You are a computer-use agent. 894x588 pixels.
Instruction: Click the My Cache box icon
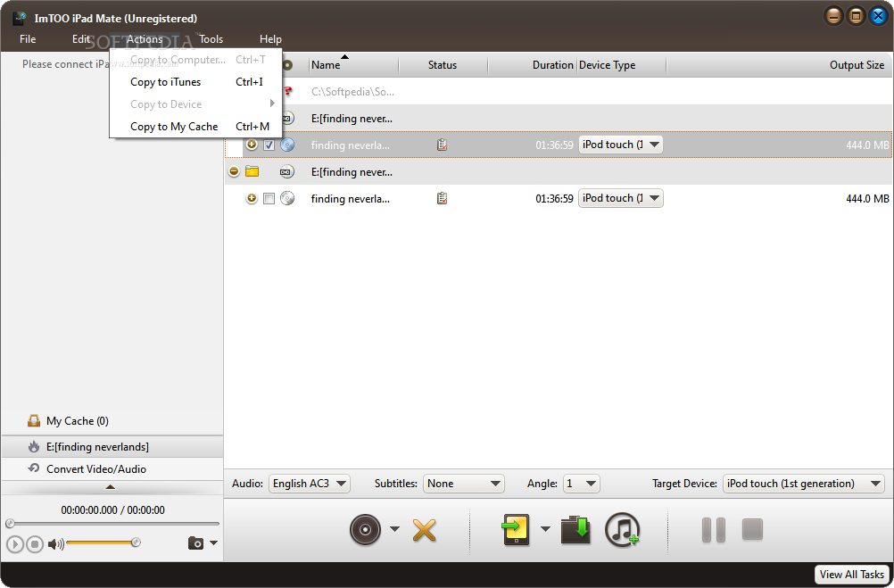(x=34, y=421)
